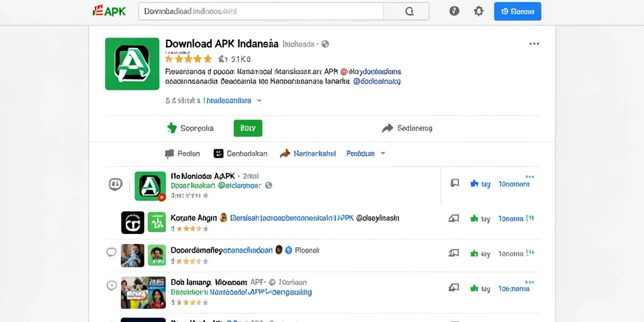The image size is (644, 322).
Task: Click the flag icon in Kotane Angin row
Action: tap(453, 218)
